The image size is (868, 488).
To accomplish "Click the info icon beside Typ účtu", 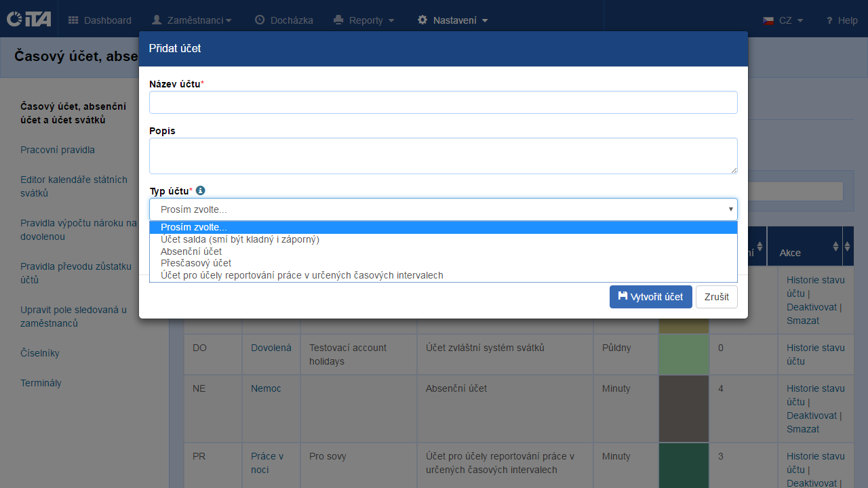I will [200, 191].
